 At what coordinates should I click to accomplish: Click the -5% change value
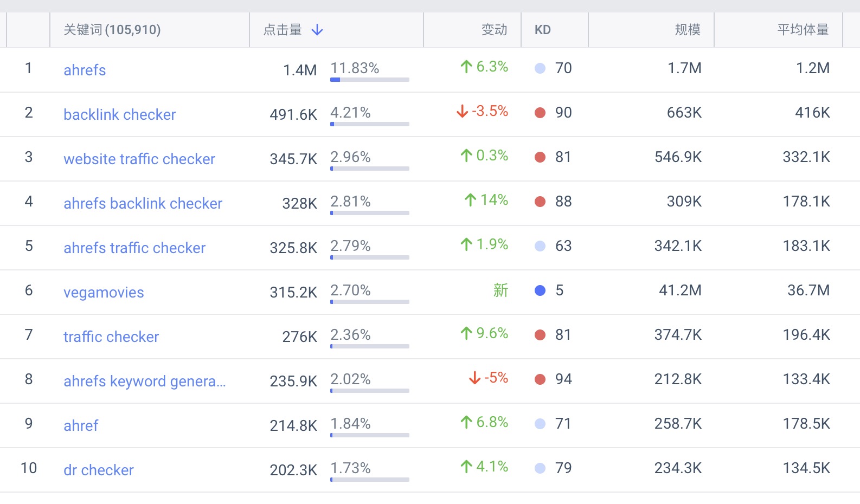pyautogui.click(x=496, y=378)
